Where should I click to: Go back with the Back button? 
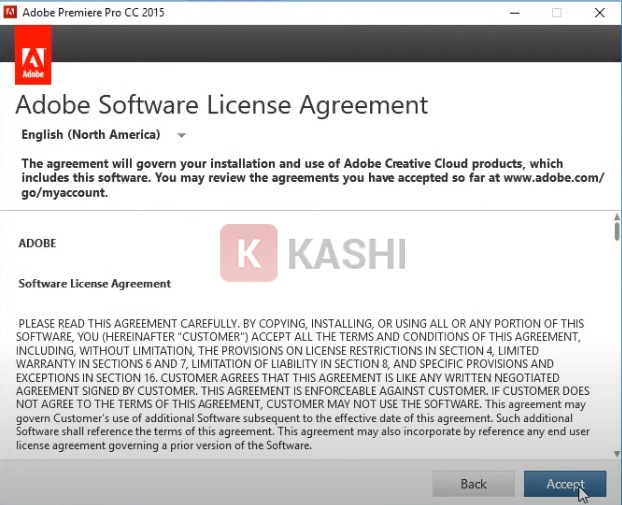point(473,484)
